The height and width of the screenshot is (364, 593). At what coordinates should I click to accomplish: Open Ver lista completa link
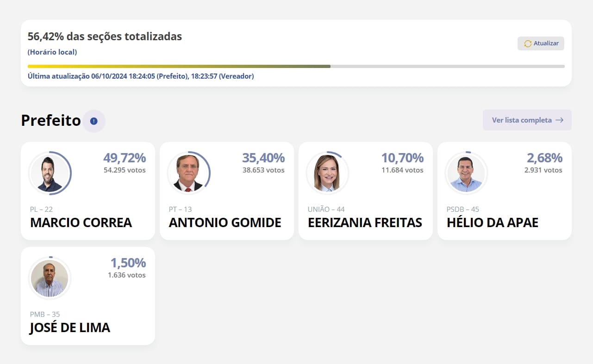point(527,120)
